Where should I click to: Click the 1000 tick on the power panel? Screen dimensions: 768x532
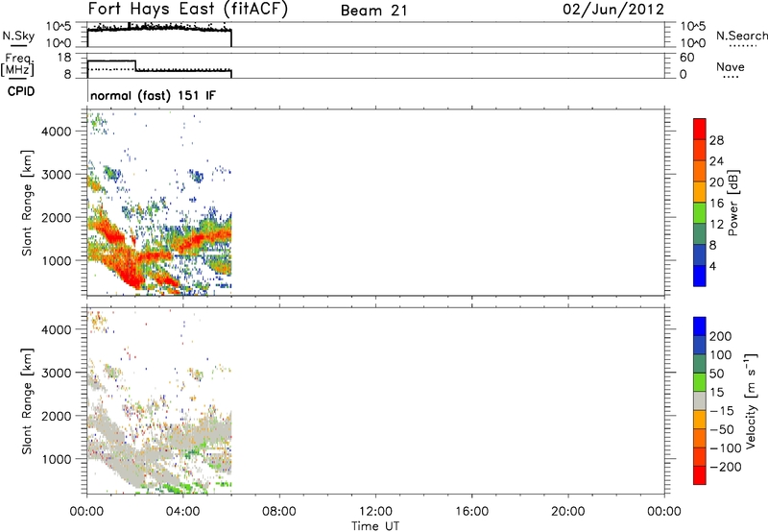click(x=57, y=260)
